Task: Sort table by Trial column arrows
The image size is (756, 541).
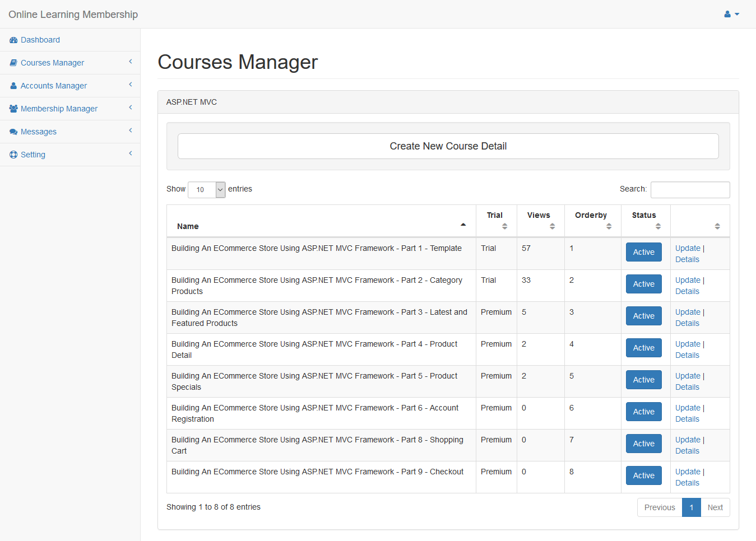Action: 505,226
